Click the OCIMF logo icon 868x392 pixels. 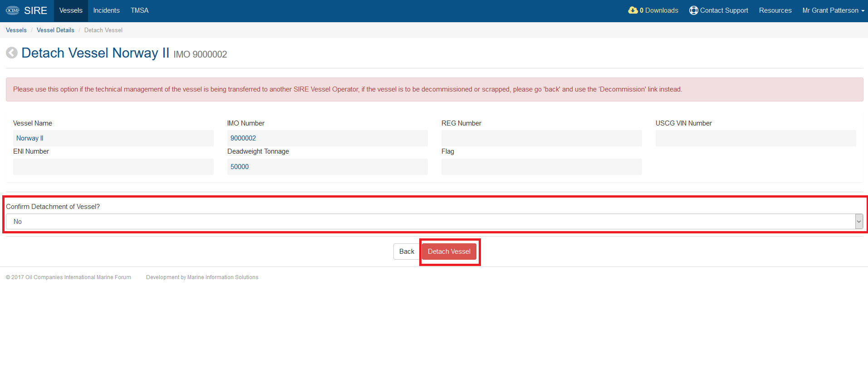[13, 10]
